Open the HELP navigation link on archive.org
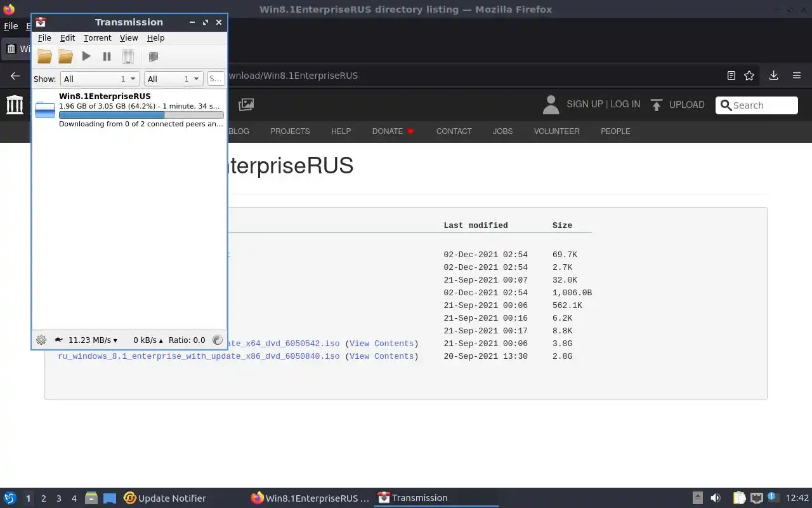 [x=341, y=131]
